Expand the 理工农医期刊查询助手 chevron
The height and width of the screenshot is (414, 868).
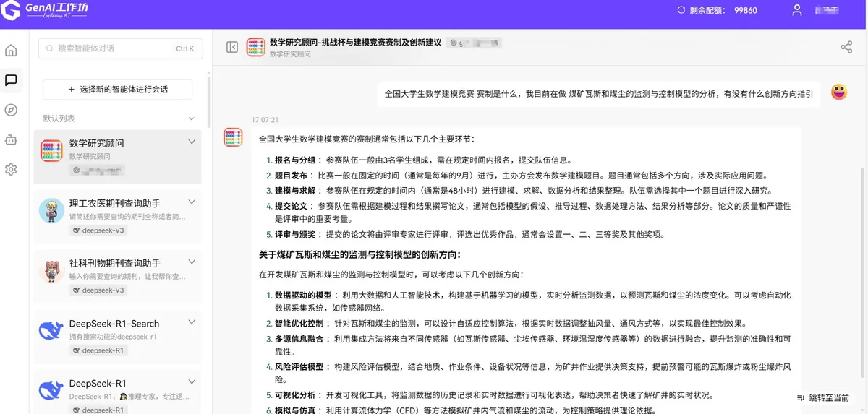192,202
